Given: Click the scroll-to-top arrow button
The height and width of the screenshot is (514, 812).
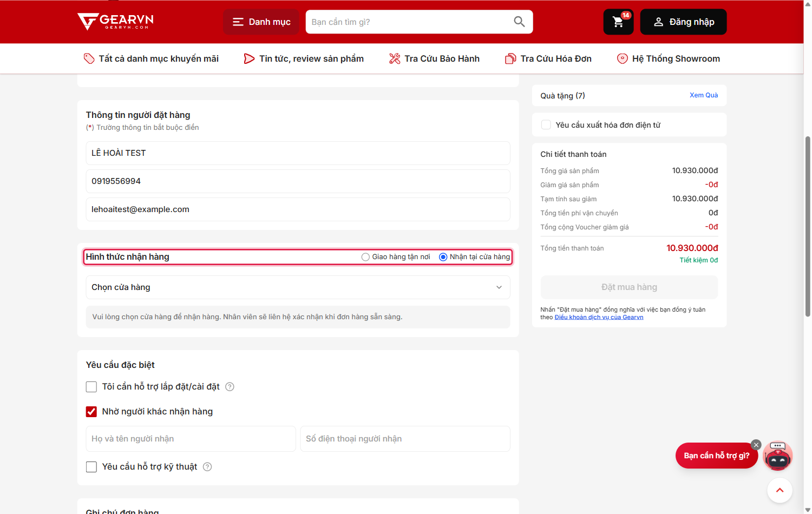Looking at the screenshot, I should (780, 490).
